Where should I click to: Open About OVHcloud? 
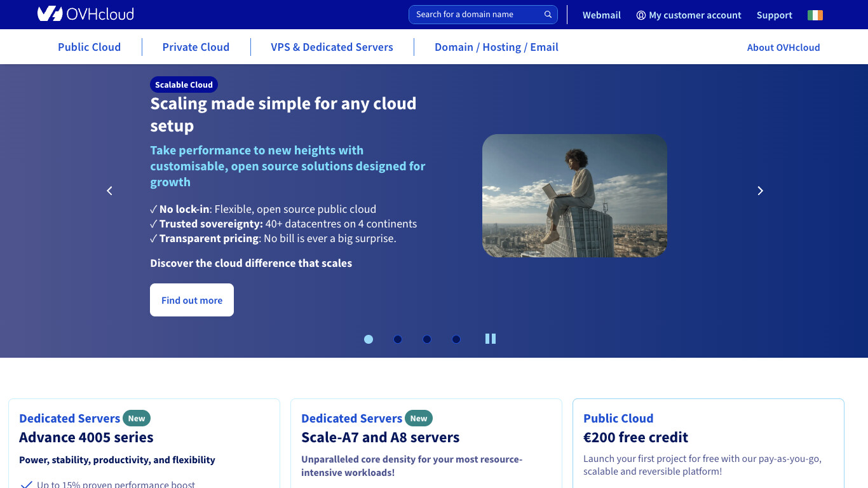point(783,46)
